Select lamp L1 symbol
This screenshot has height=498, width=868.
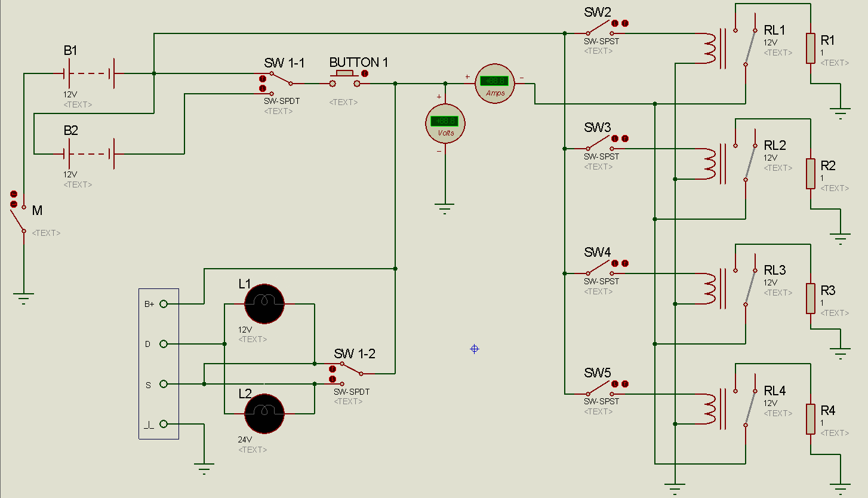pos(264,304)
